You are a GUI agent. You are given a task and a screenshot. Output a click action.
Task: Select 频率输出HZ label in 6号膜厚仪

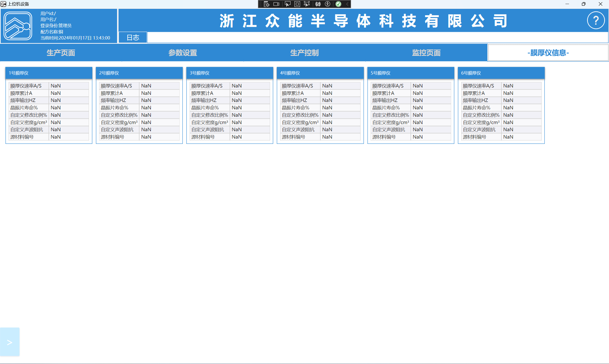click(x=481, y=100)
